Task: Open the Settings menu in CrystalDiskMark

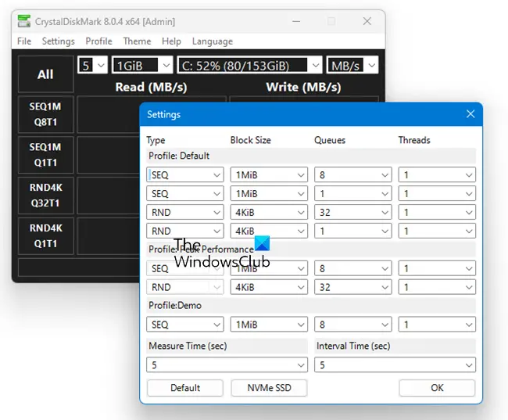Action: pos(59,41)
